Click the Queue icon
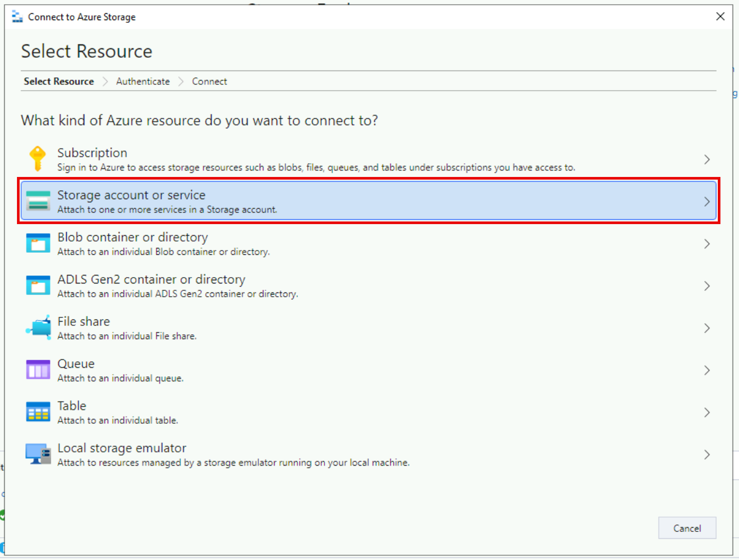 click(x=38, y=370)
